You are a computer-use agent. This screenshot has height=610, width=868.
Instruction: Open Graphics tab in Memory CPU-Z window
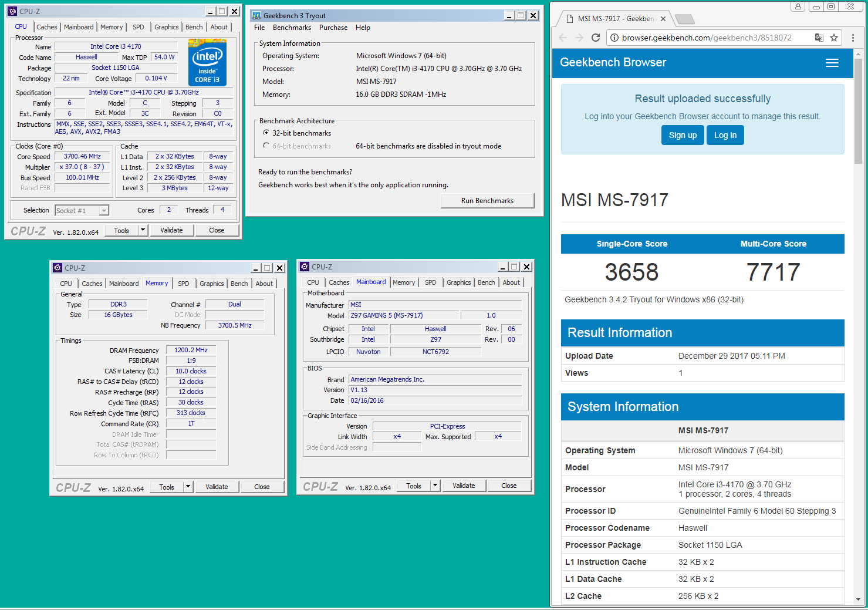tap(212, 284)
